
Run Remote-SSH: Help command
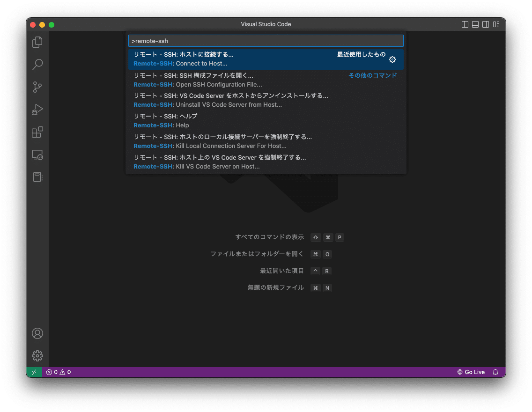point(266,121)
